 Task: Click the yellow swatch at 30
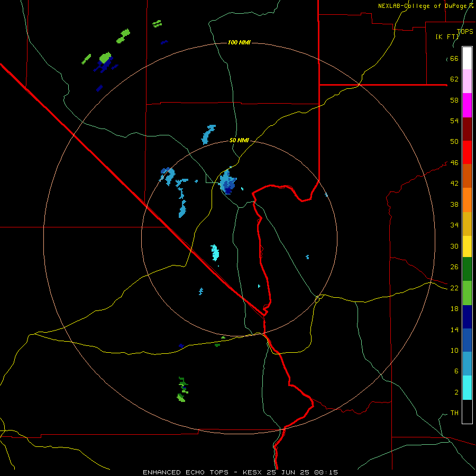click(467, 246)
